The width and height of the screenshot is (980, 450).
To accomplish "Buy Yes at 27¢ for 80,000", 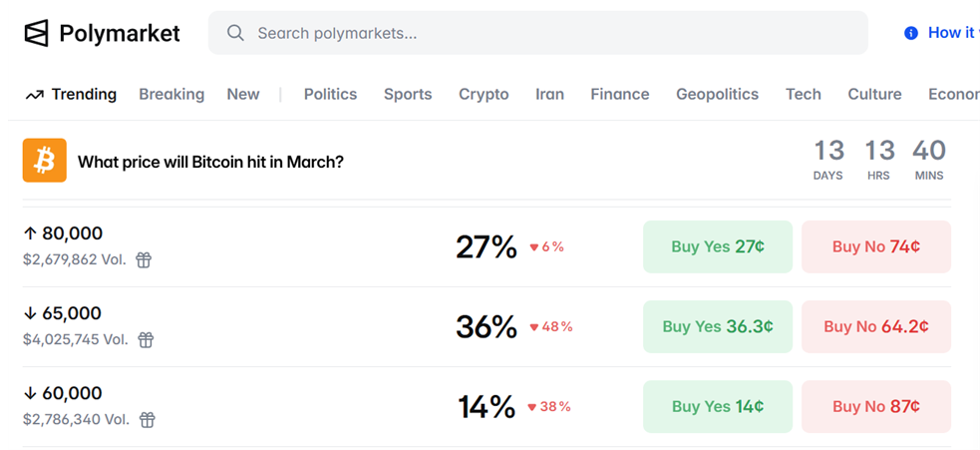I will click(x=718, y=246).
